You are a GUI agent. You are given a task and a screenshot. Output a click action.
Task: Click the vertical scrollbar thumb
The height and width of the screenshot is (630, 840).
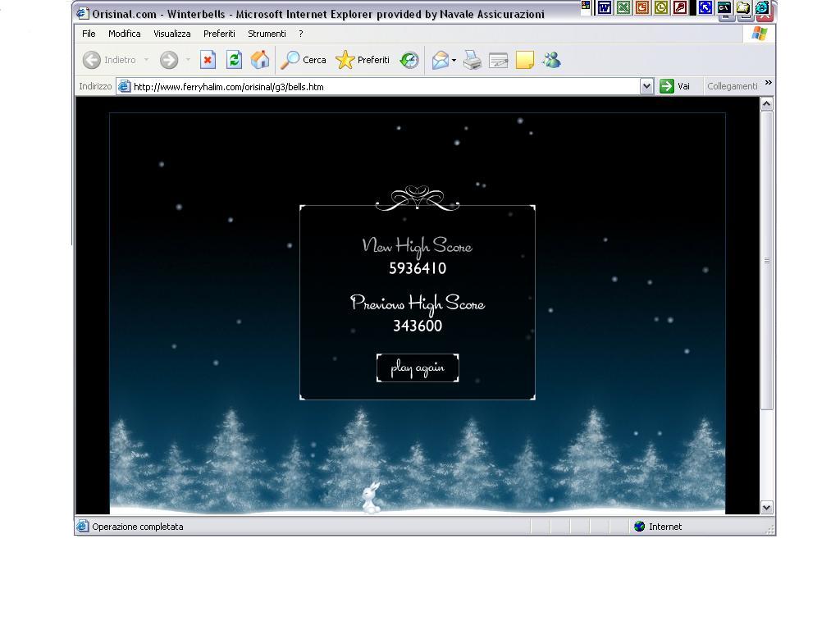pos(767,260)
